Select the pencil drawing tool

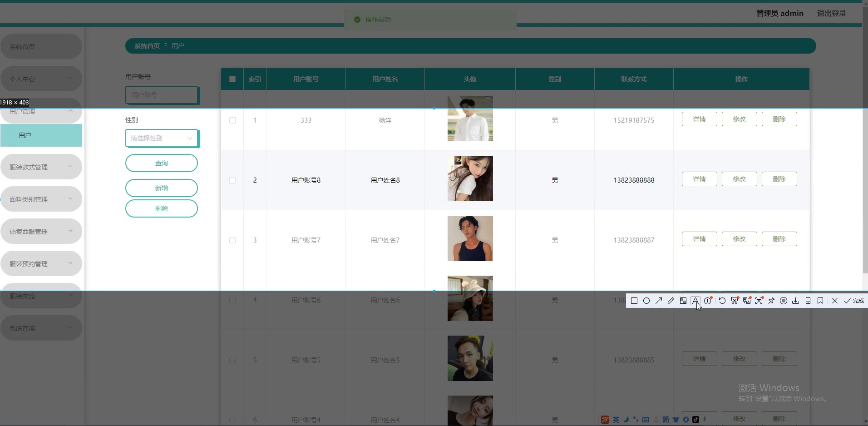671,301
